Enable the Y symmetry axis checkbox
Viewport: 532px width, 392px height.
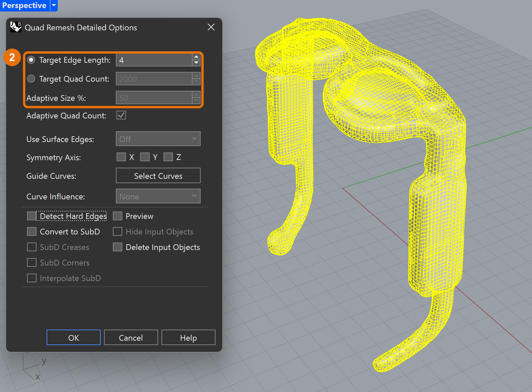point(145,157)
